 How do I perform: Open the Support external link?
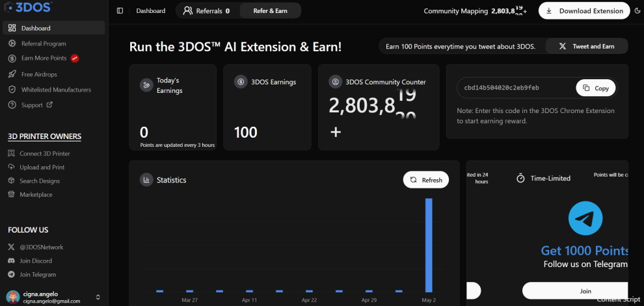(x=37, y=105)
